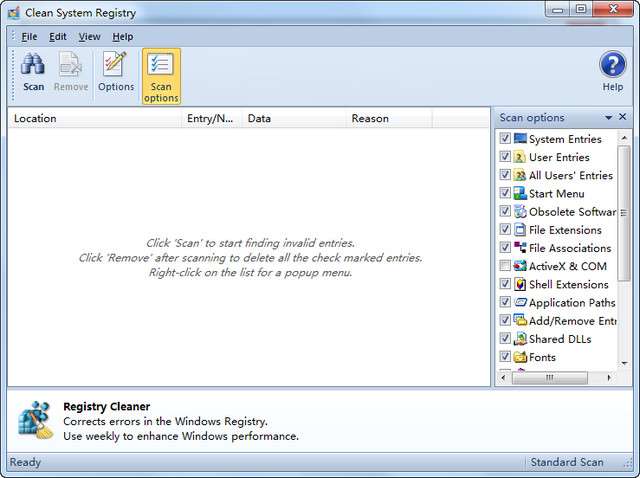Click the Application Paths icon
The width and height of the screenshot is (640, 478).
(520, 302)
